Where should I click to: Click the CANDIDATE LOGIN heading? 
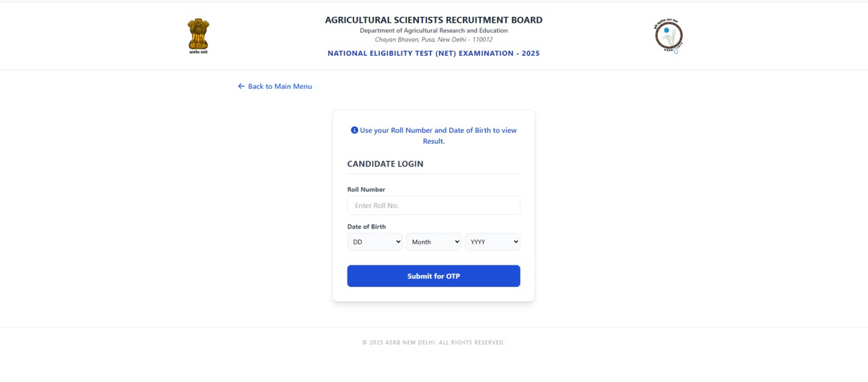pyautogui.click(x=385, y=164)
